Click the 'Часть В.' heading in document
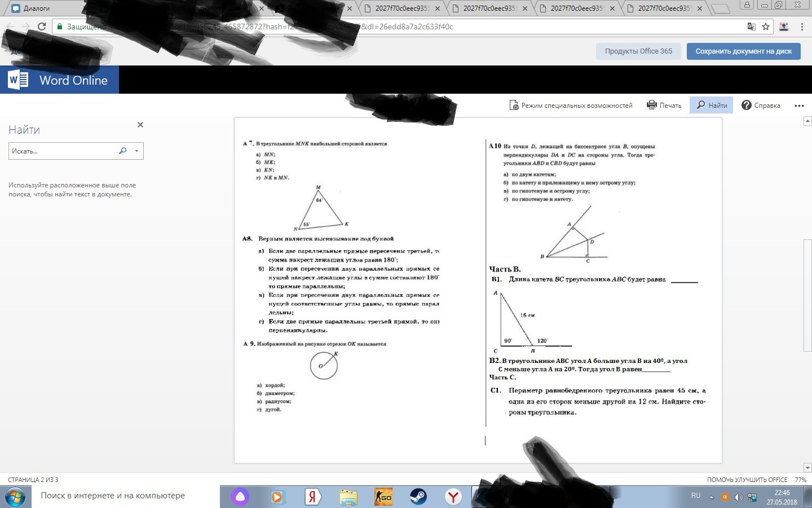Image resolution: width=812 pixels, height=508 pixels. click(505, 269)
